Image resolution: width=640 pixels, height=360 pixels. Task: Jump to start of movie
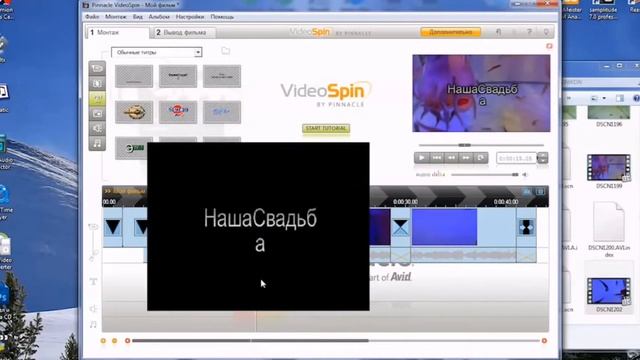436,158
